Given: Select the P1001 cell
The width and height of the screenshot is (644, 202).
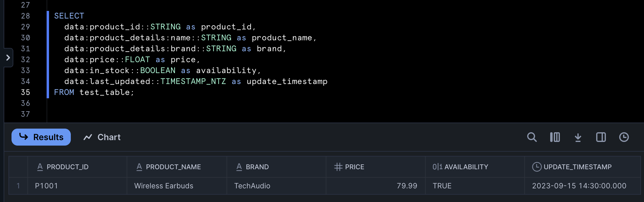Looking at the screenshot, I should (46, 186).
